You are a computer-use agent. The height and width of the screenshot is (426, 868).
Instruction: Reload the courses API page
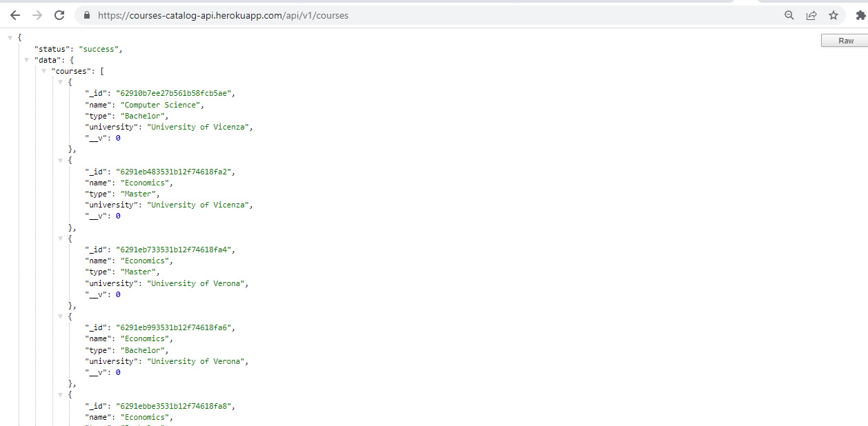tap(59, 15)
